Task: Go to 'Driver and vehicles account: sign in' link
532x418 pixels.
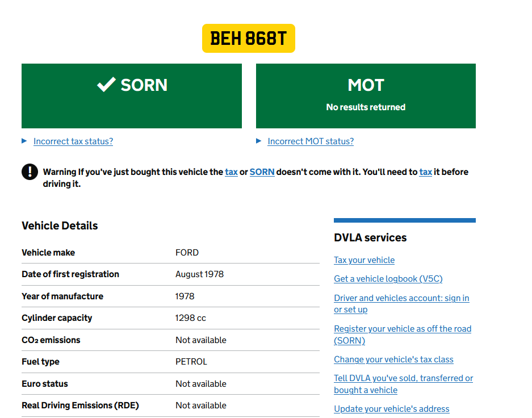Action: 401,298
